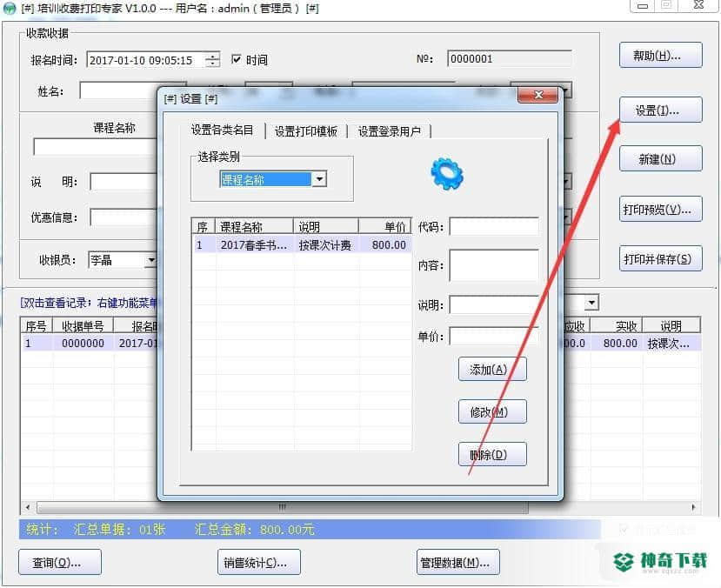Click the 修改(M) button
Screen dimensions: 721x588
492,411
